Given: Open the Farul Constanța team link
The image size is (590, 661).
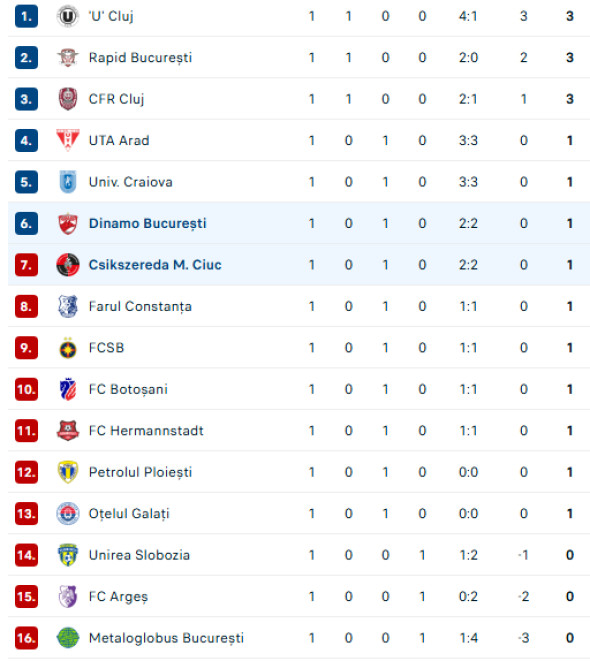Looking at the screenshot, I should click(140, 306).
